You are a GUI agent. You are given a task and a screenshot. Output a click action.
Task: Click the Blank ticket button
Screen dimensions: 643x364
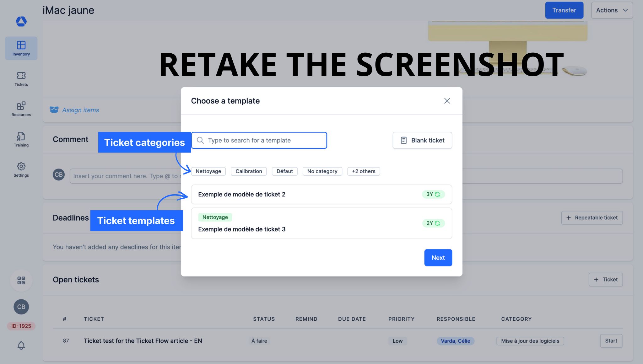coord(422,140)
